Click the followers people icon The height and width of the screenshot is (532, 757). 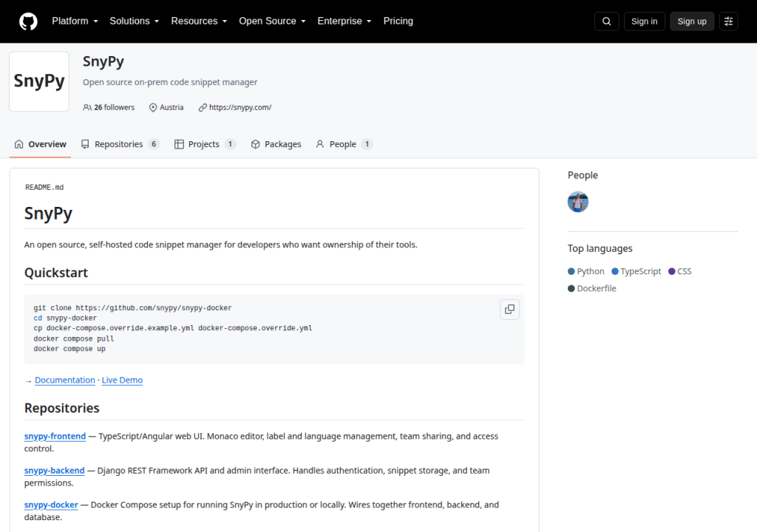click(x=87, y=107)
